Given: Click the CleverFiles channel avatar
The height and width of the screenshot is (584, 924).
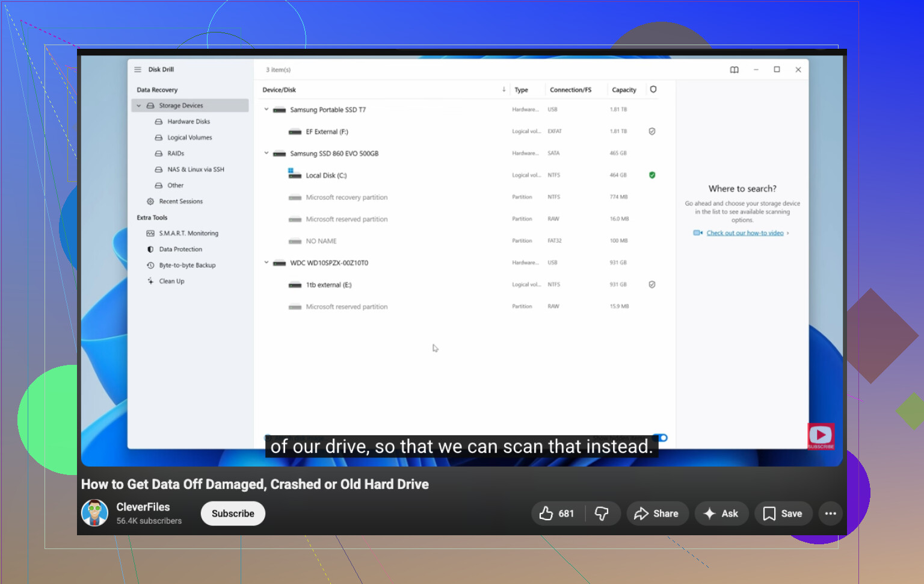Looking at the screenshot, I should 95,513.
